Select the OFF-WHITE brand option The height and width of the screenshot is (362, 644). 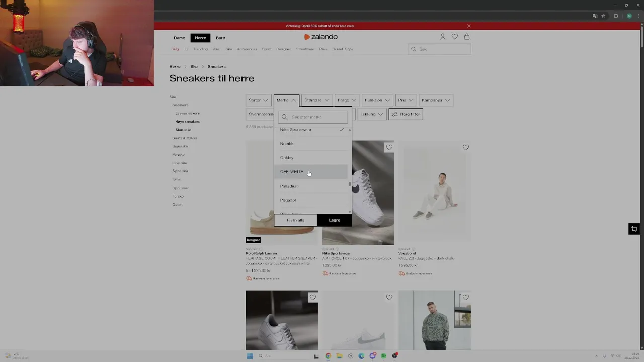312,172
